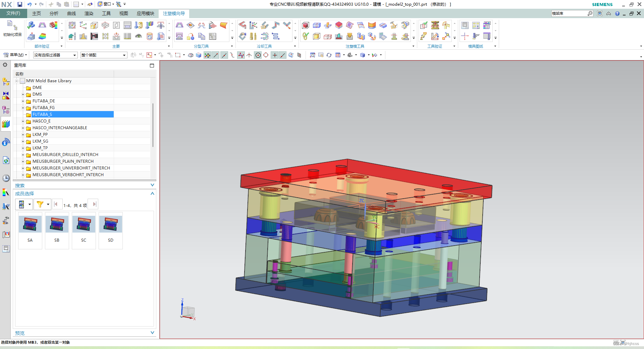Image resolution: width=644 pixels, height=349 pixels.
Task: Toggle Arc Center snapping
Action: [258, 55]
